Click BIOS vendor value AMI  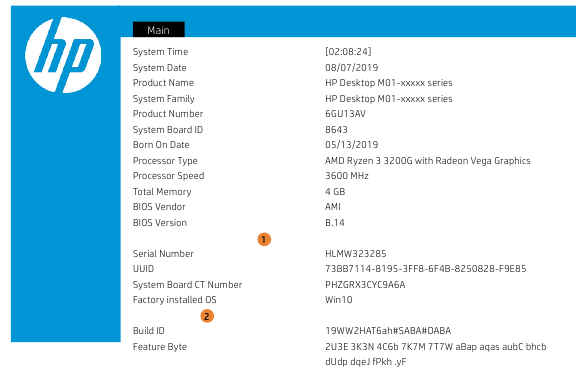333,207
